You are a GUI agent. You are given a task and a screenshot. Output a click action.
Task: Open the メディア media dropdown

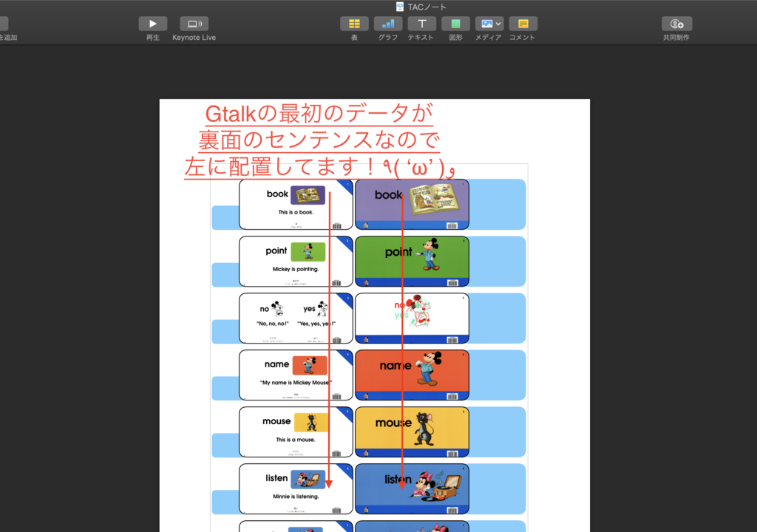pos(489,24)
